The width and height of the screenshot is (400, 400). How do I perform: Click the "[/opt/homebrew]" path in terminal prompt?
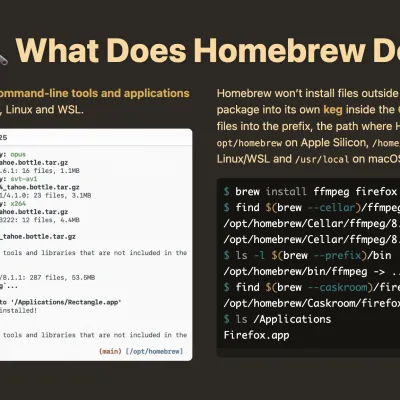pyautogui.click(x=154, y=351)
